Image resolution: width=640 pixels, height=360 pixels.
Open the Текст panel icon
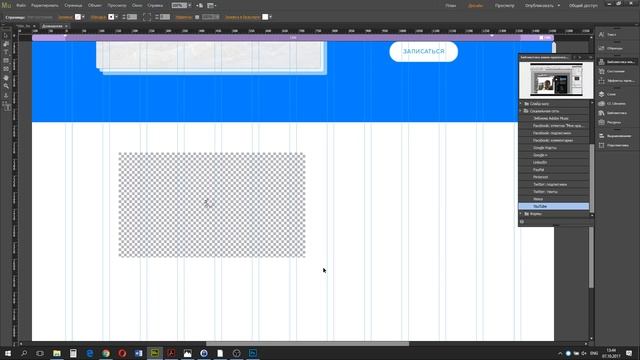pyautogui.click(x=602, y=35)
